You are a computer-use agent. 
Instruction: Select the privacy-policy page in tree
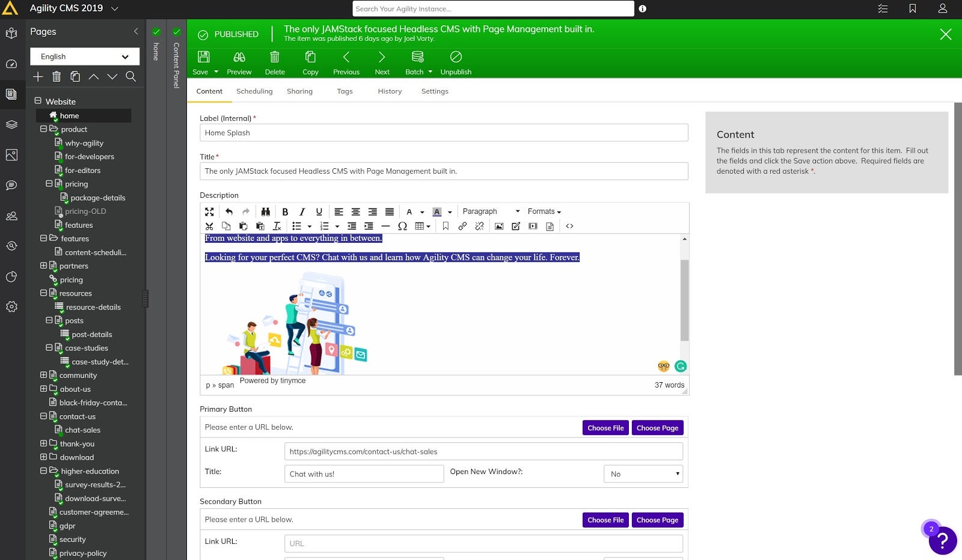(83, 553)
